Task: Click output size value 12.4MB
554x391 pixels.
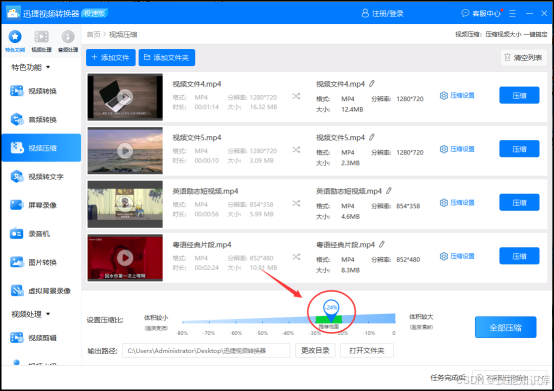Action: coord(352,109)
